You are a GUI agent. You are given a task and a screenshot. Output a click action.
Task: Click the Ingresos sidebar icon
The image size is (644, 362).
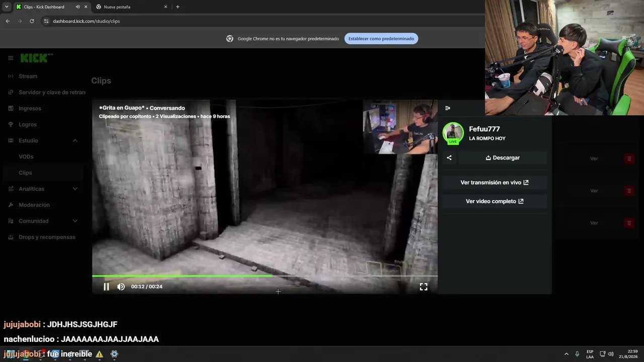(x=11, y=109)
